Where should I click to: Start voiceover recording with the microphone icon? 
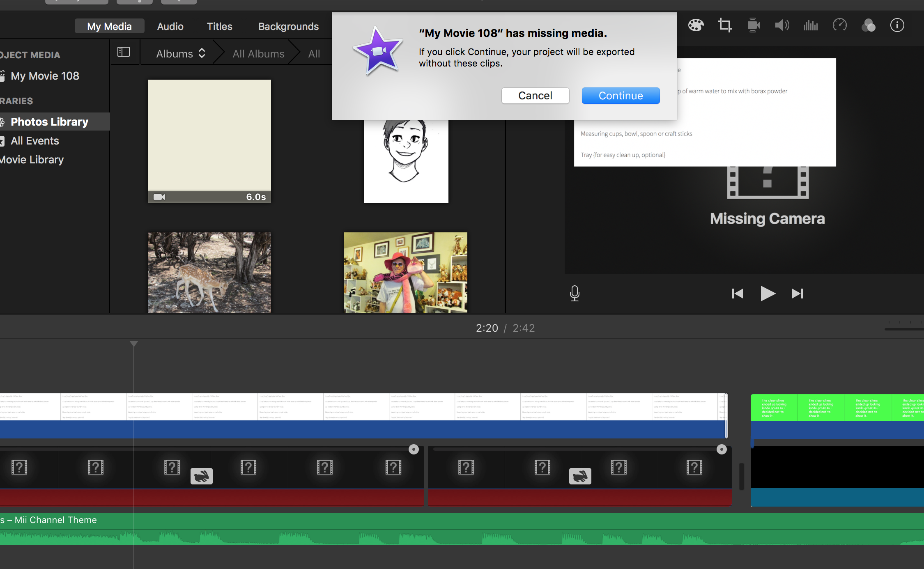point(575,293)
